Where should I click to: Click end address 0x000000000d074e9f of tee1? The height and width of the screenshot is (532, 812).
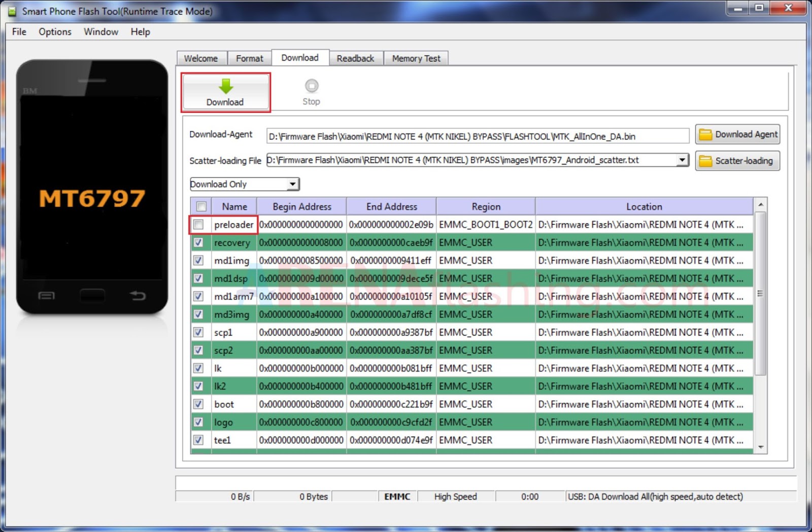391,440
